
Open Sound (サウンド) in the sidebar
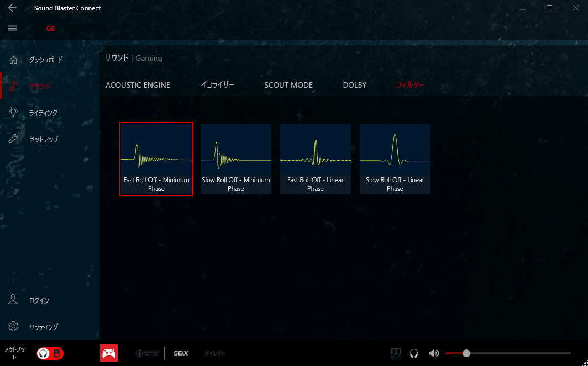(39, 86)
